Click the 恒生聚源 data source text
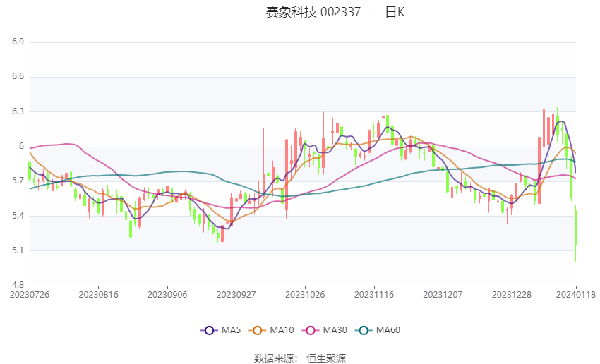 pyautogui.click(x=326, y=358)
